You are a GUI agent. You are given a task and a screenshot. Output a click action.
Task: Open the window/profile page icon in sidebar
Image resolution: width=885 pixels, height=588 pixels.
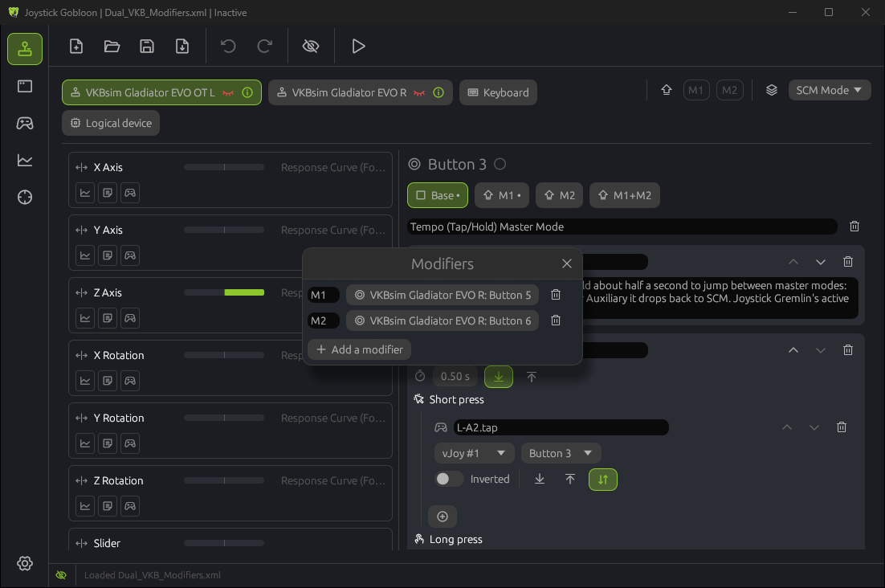[x=25, y=86]
